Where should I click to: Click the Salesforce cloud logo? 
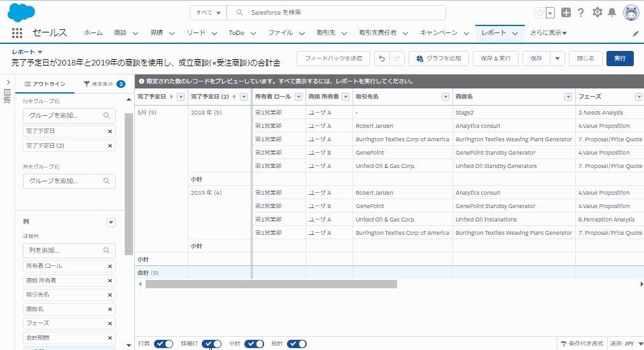coord(22,12)
